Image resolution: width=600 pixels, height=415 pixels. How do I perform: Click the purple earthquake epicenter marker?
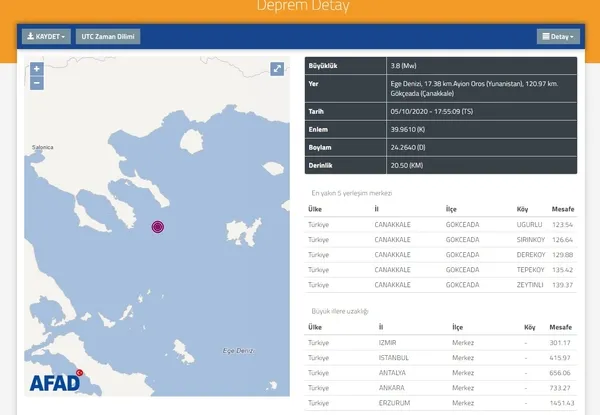click(x=158, y=227)
